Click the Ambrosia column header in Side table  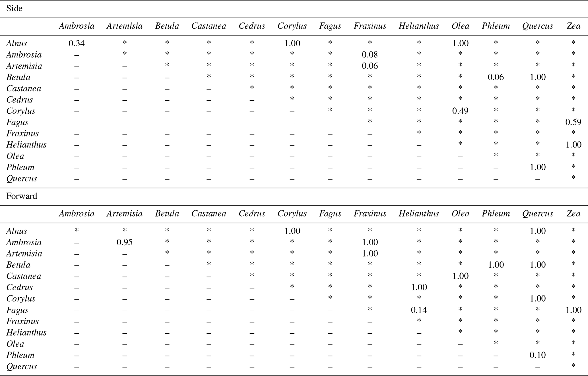[x=77, y=26]
